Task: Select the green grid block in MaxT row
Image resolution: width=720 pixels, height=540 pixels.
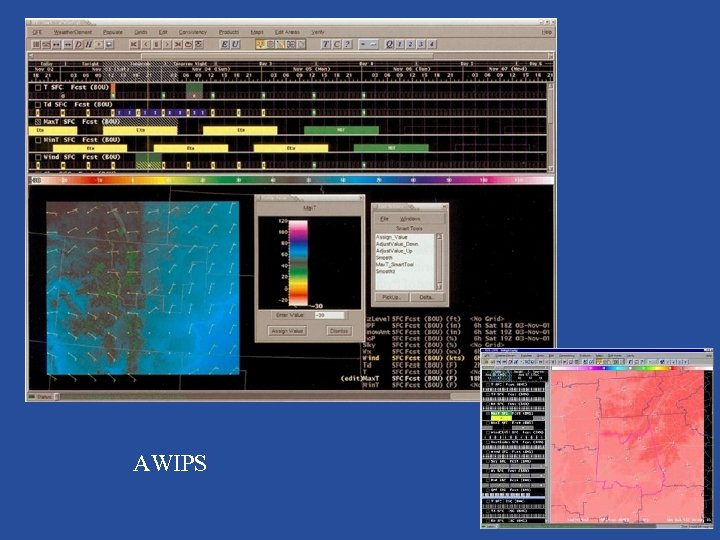Action: click(341, 130)
